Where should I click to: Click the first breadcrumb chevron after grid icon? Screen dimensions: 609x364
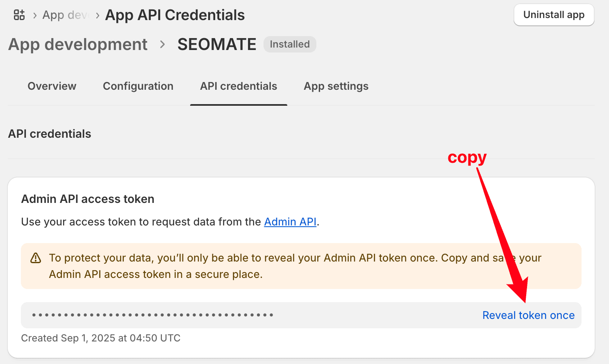coord(35,16)
